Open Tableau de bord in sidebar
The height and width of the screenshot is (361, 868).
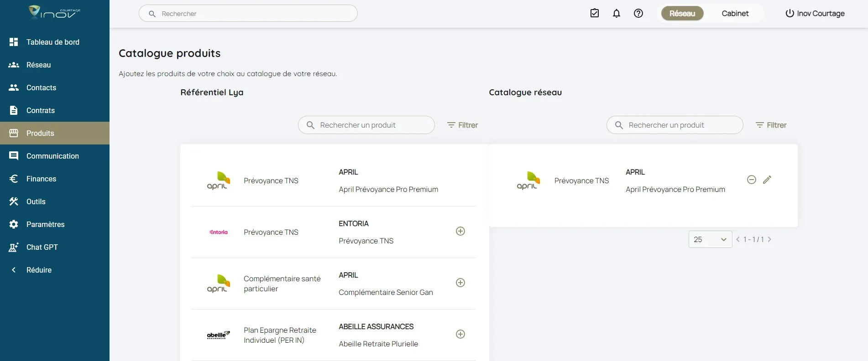point(55,42)
